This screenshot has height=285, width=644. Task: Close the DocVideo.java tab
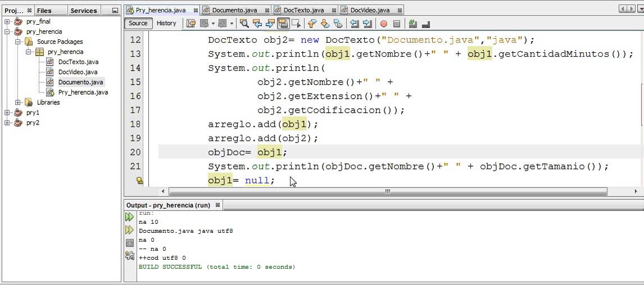pos(400,10)
